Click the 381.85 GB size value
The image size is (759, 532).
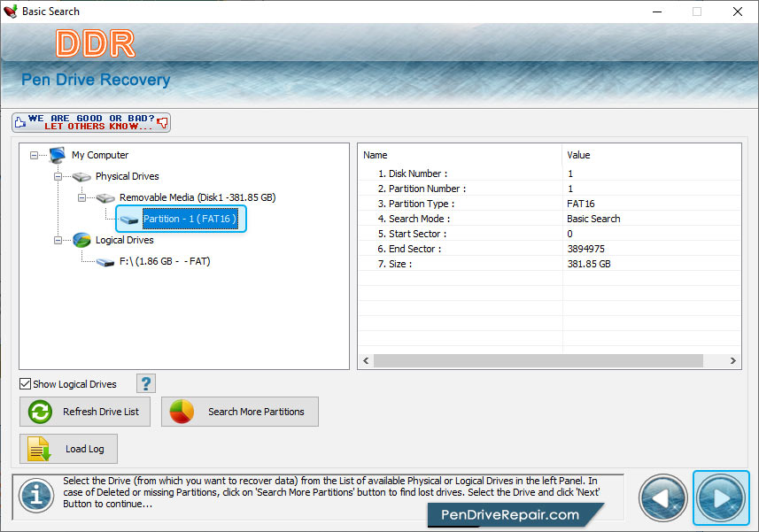tap(589, 264)
